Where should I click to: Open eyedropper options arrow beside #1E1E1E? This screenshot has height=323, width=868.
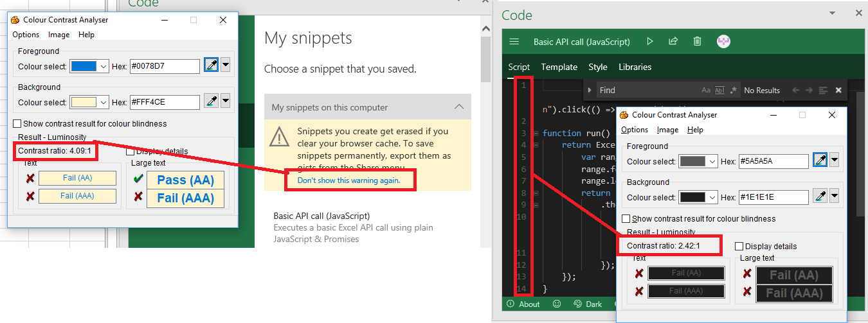point(835,196)
